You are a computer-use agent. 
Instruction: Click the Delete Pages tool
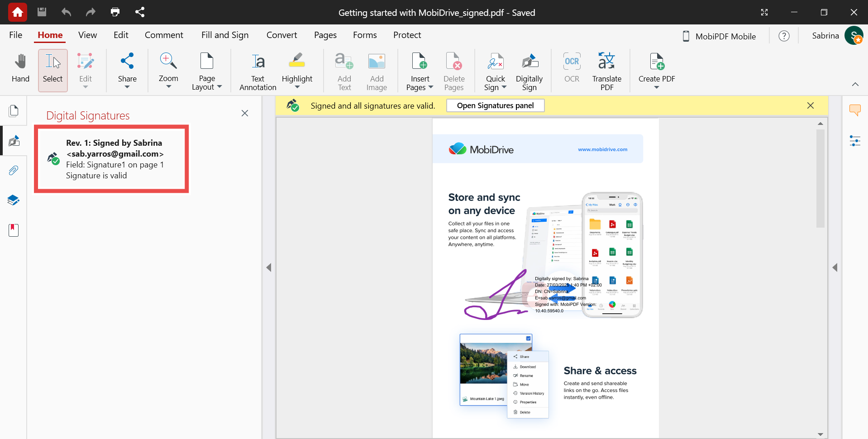[454, 71]
